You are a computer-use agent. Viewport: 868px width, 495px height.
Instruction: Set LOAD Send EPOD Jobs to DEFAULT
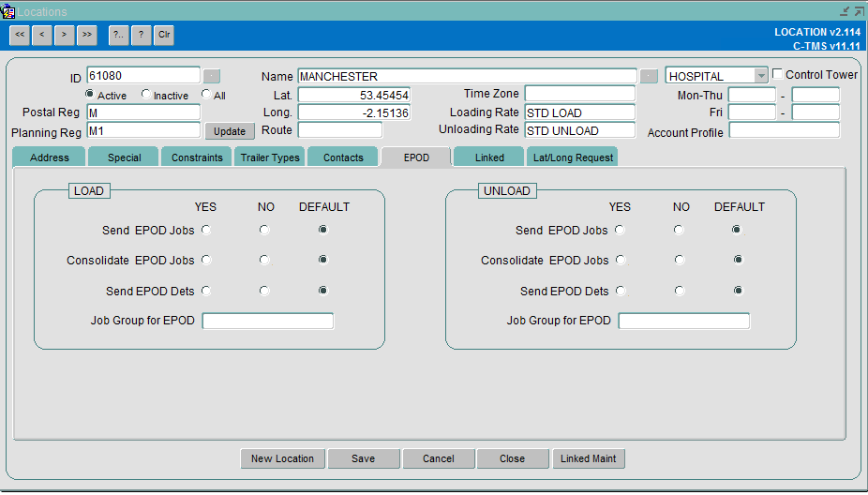click(x=323, y=230)
